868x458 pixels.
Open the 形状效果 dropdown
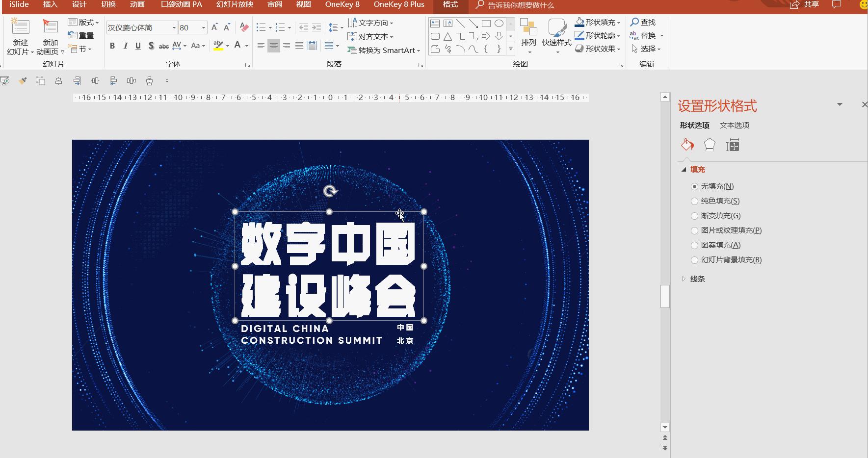tap(598, 49)
